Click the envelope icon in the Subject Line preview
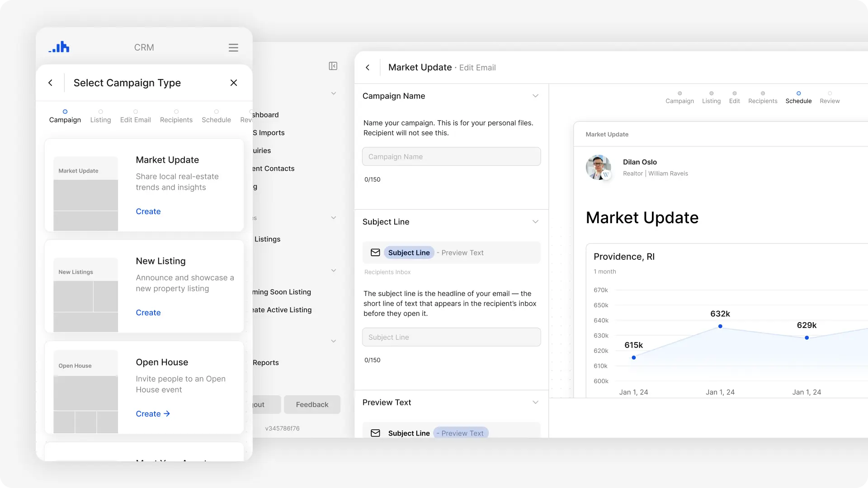This screenshot has height=488, width=868. point(375,253)
